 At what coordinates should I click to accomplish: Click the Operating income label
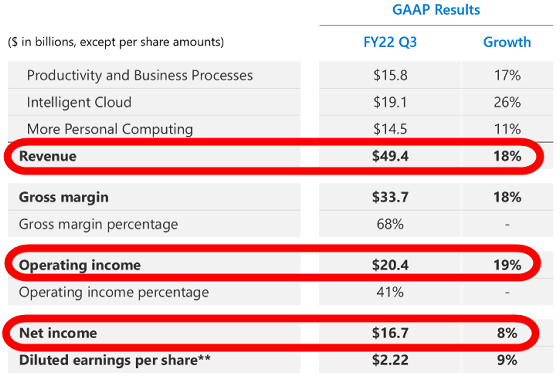tap(80, 265)
